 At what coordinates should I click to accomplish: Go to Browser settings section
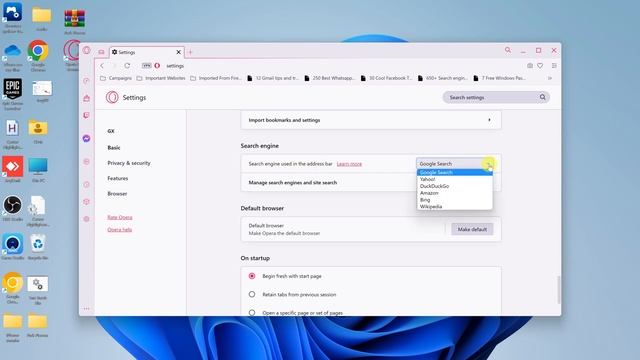117,193
